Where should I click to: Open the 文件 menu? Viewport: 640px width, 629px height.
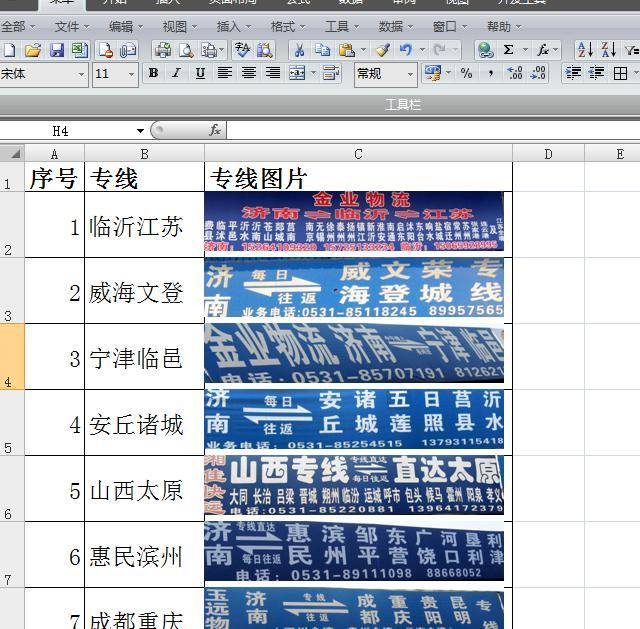pos(72,27)
